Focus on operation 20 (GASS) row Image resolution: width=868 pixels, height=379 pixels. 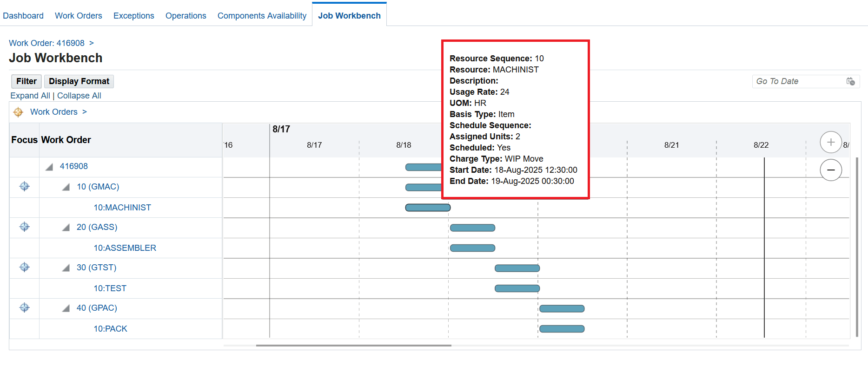click(x=25, y=227)
